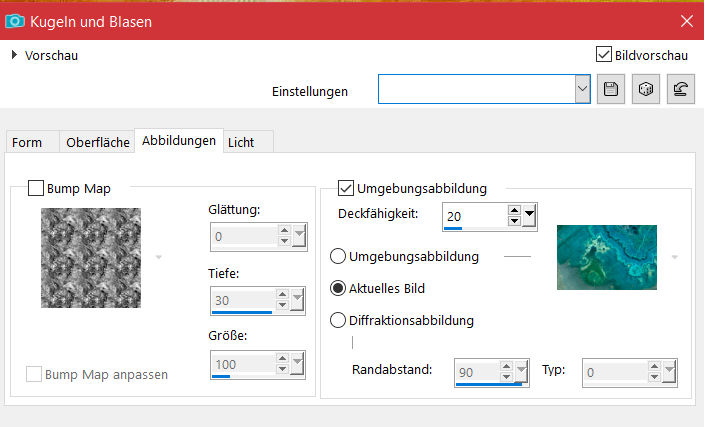Close the Kugeln und Blasen dialog
Image resolution: width=704 pixels, height=427 pixels.
pyautogui.click(x=686, y=20)
